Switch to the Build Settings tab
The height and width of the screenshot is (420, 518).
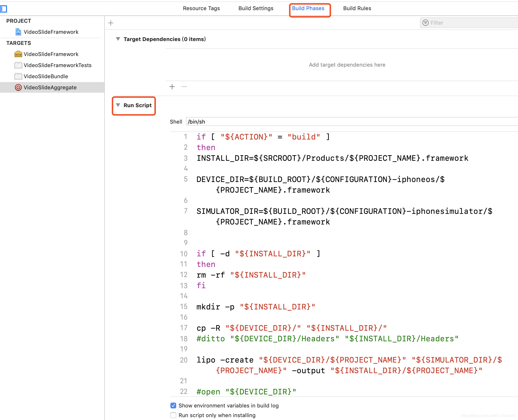(x=256, y=8)
